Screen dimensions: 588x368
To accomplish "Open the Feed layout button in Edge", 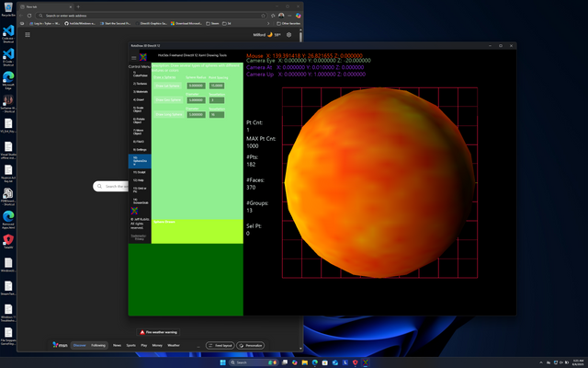I will click(220, 346).
